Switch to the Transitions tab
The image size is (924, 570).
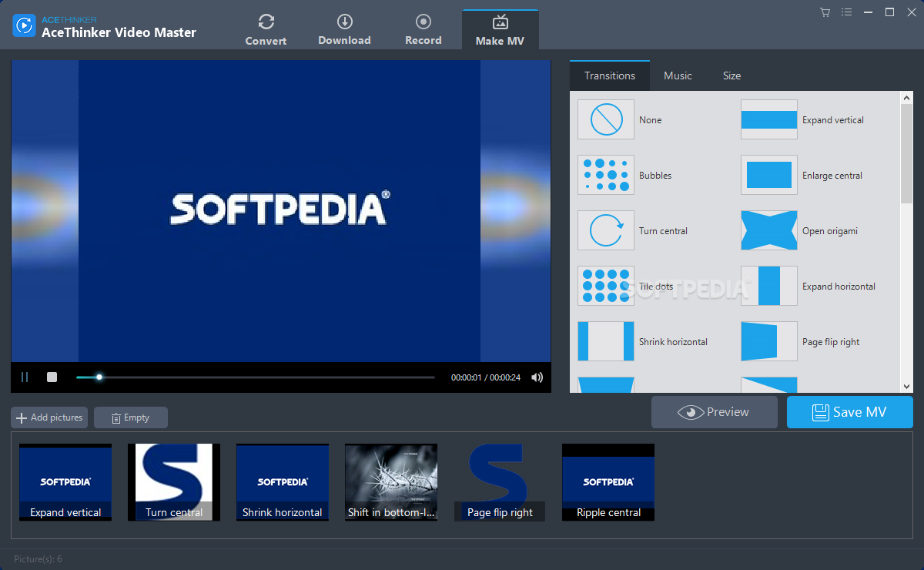(x=610, y=75)
